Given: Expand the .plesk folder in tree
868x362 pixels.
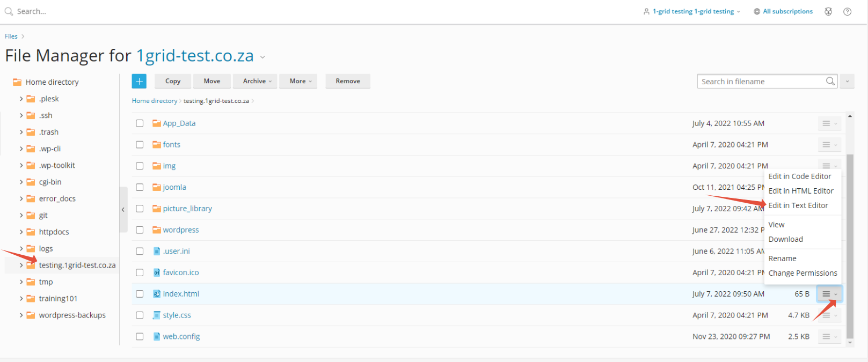Looking at the screenshot, I should tap(21, 99).
